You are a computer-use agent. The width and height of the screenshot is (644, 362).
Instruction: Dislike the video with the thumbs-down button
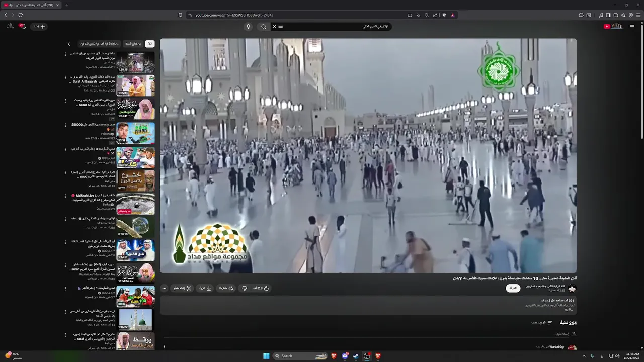coord(245,288)
